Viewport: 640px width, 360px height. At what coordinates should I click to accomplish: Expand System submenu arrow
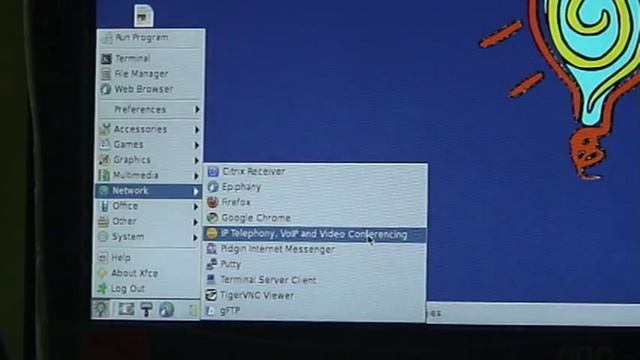pyautogui.click(x=196, y=238)
